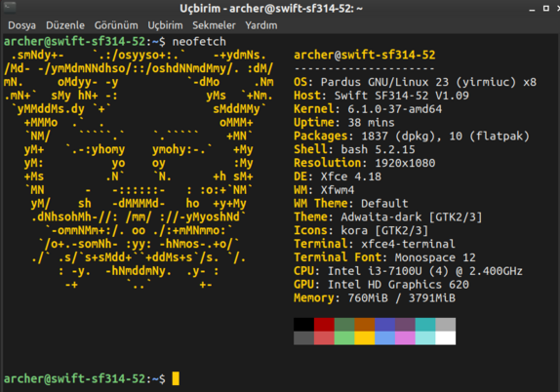Click the terminal icon in title bar
This screenshot has height=392, width=560.
[10, 7]
